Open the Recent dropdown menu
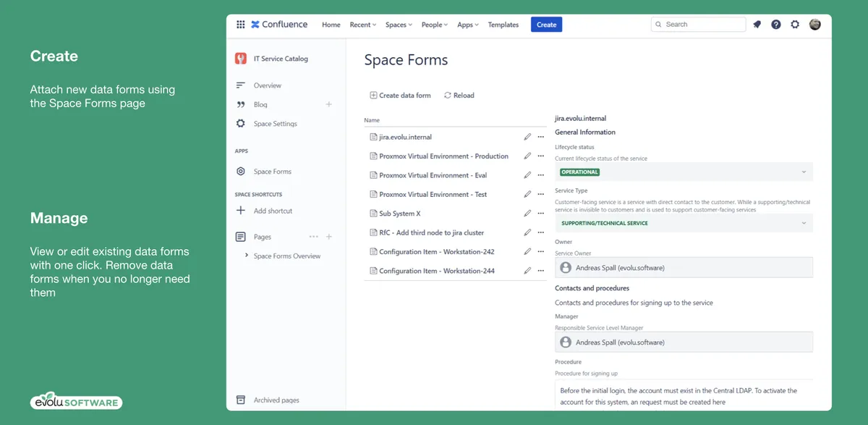The height and width of the screenshot is (425, 868). 363,25
